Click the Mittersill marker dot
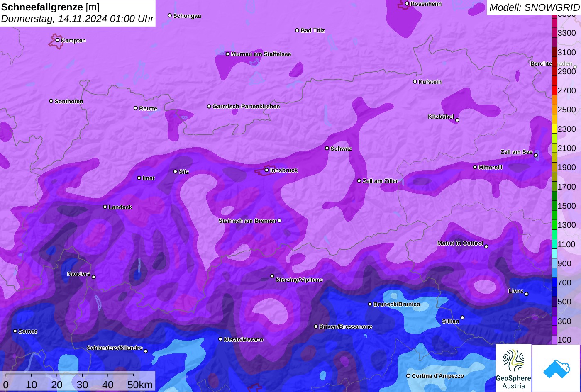The image size is (581, 392). pyautogui.click(x=475, y=167)
